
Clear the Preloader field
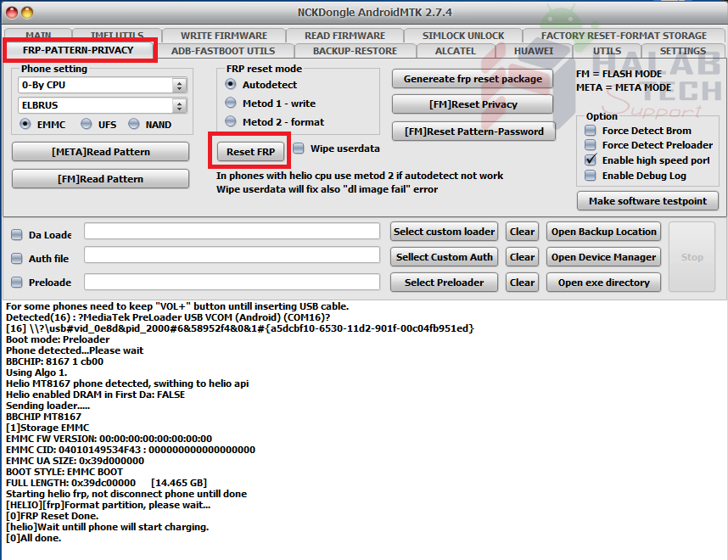pyautogui.click(x=522, y=283)
